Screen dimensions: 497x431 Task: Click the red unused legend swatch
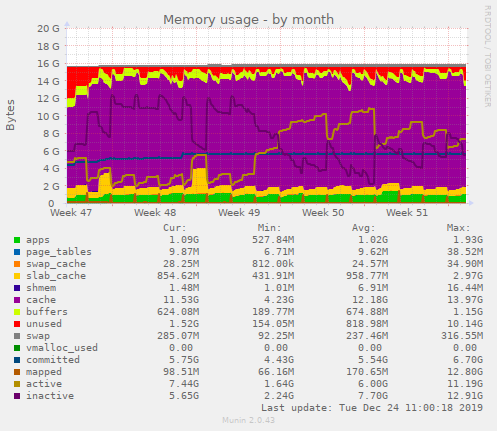(17, 324)
